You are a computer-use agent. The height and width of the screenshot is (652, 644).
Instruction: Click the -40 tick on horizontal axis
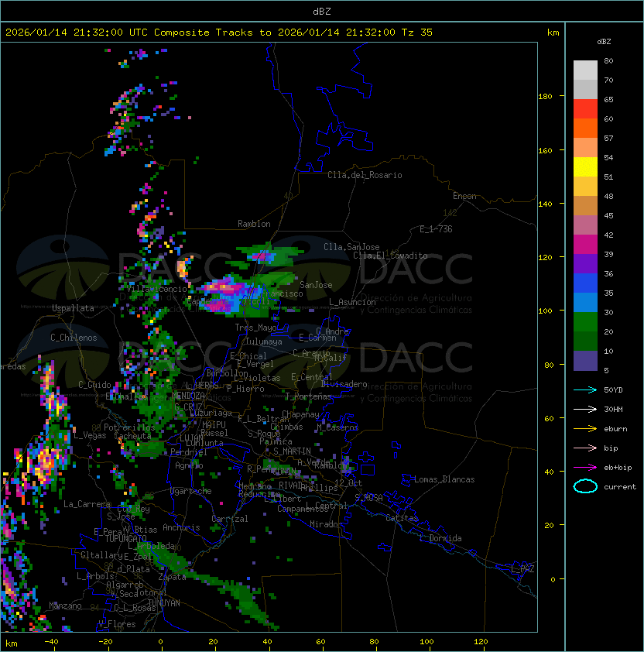[x=51, y=642]
